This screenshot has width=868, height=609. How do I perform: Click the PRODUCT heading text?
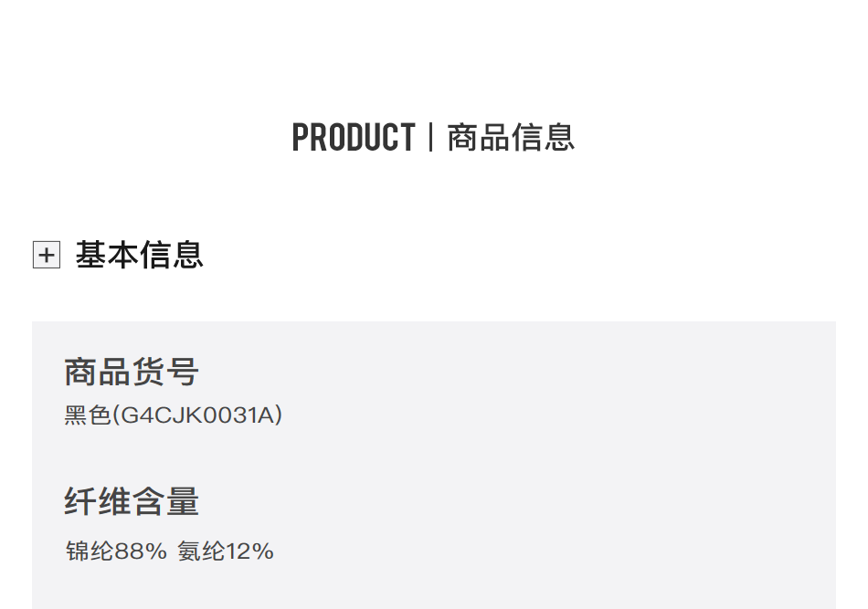(353, 138)
